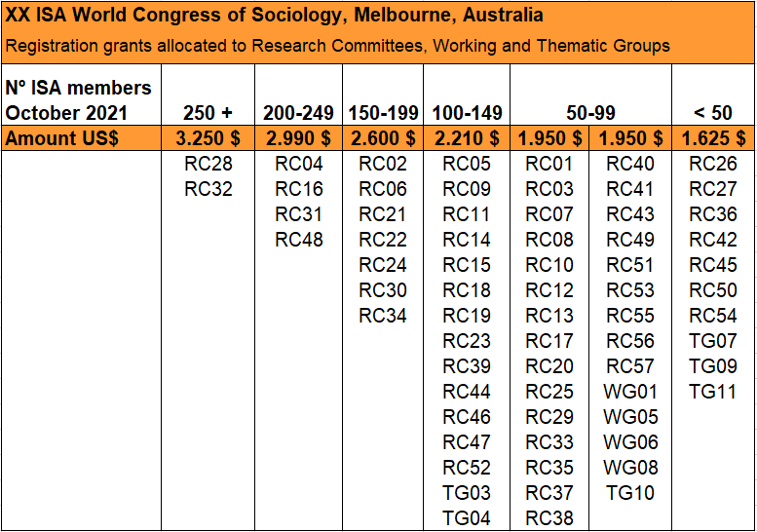The image size is (757, 532).
Task: Select the cell RC39
Action: click(x=467, y=366)
